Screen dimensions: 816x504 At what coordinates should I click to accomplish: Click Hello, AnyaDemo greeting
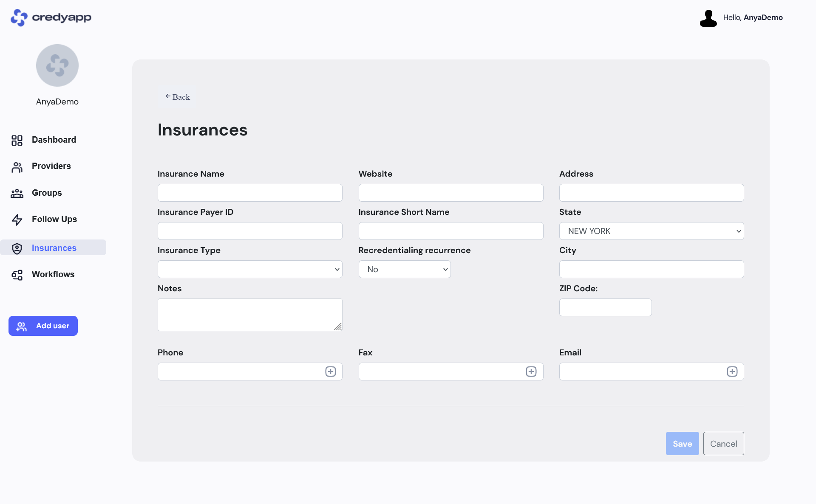(x=753, y=17)
